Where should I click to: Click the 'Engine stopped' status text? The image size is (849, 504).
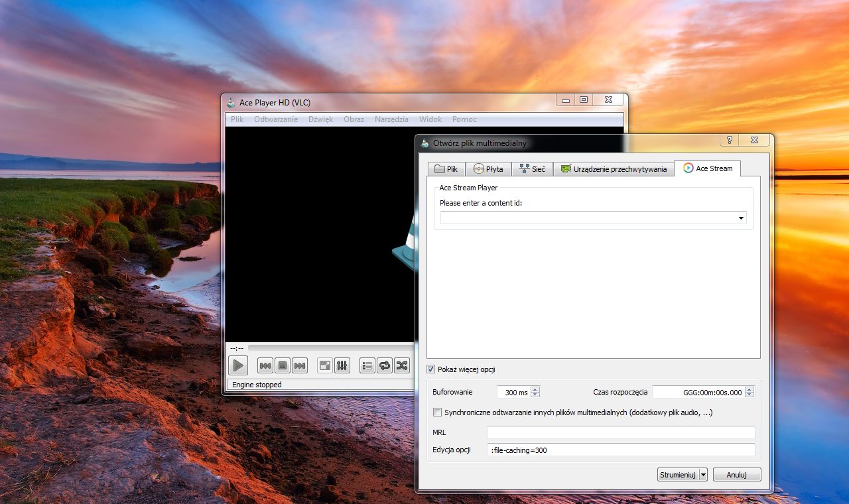pos(257,385)
